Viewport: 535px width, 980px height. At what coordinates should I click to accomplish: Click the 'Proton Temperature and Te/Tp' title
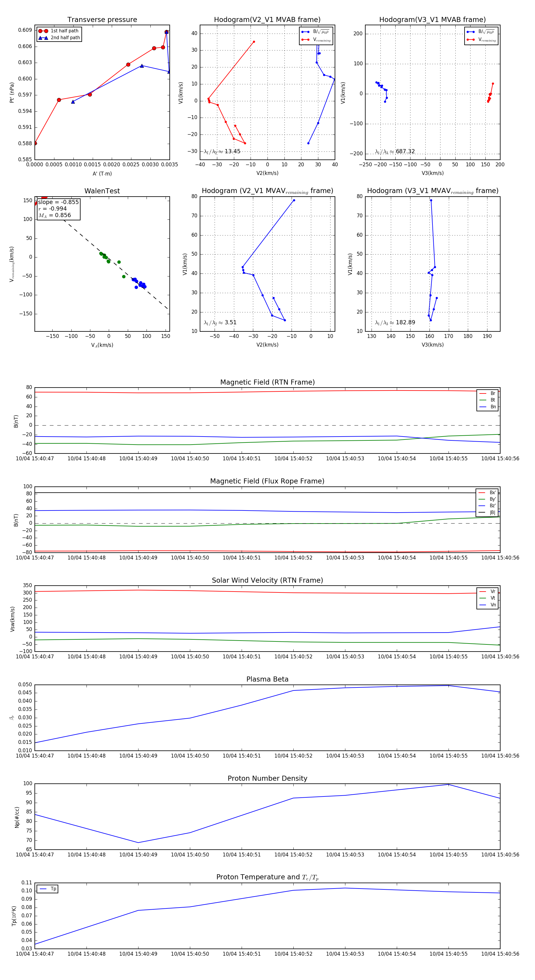pos(267,877)
